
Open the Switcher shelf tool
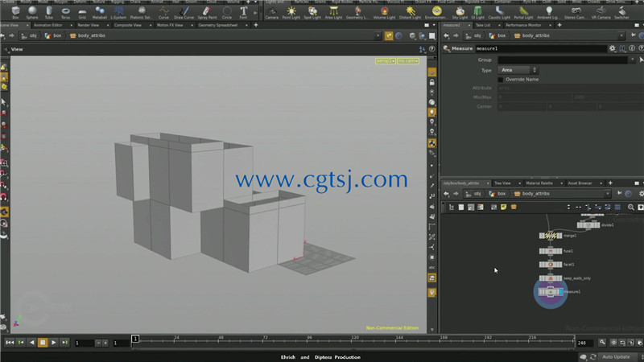point(621,13)
